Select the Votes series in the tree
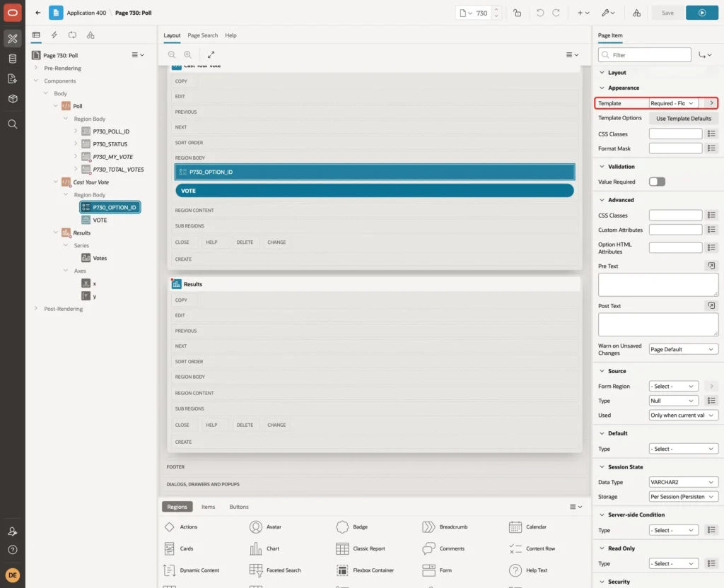This screenshot has width=724, height=588. pyautogui.click(x=100, y=258)
